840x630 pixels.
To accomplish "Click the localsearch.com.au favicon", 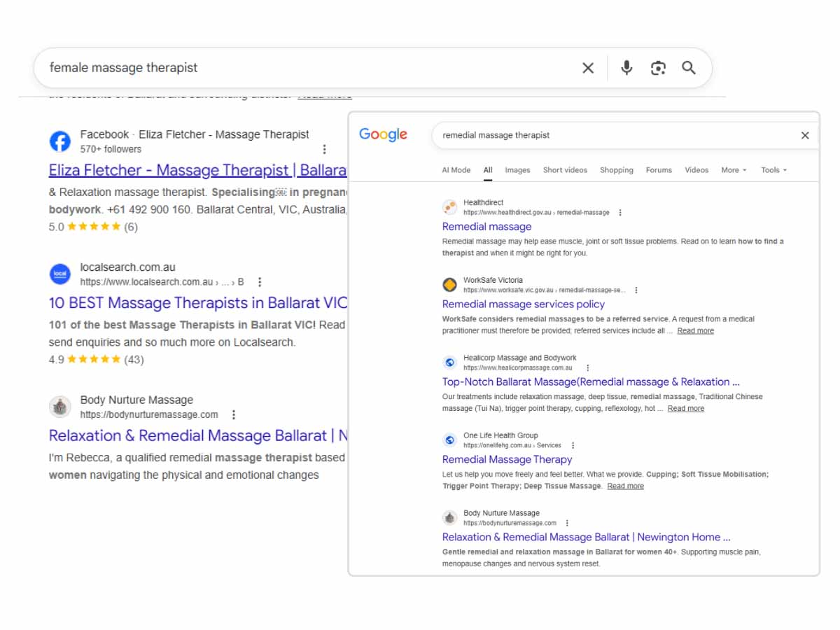I will tap(60, 274).
